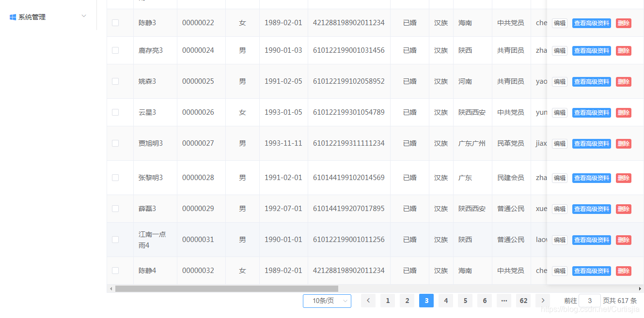The width and height of the screenshot is (644, 318).
Task: Edit the 云星3 record
Action: pyautogui.click(x=560, y=112)
